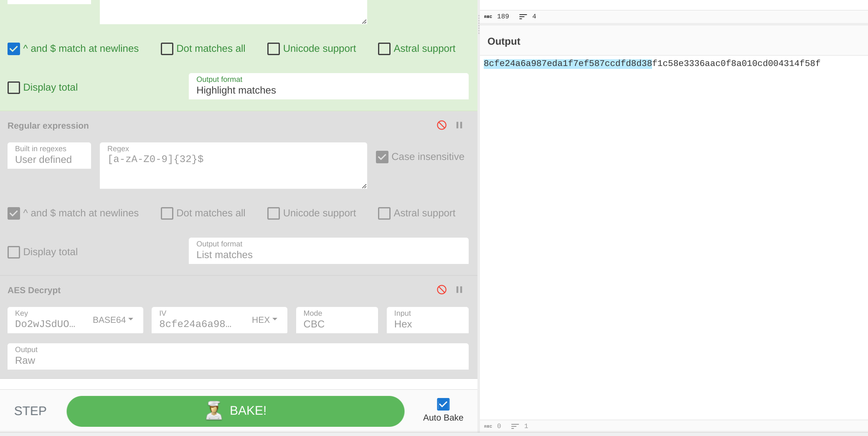Disable Case insensitive matching
This screenshot has height=436, width=868.
click(382, 157)
